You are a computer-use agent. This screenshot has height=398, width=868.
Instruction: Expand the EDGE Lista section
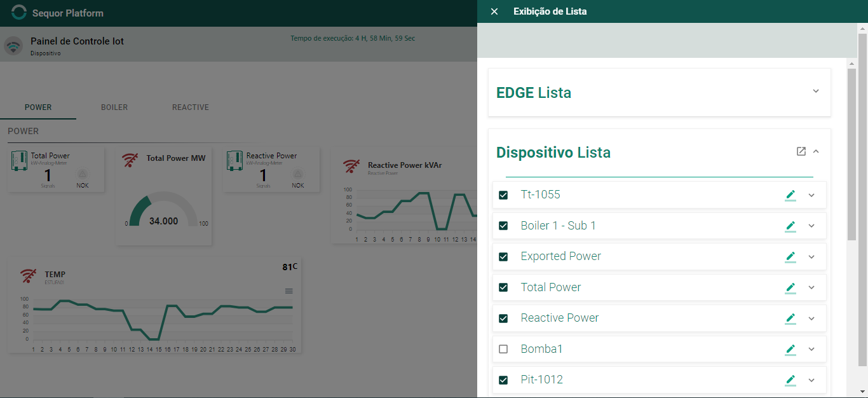816,91
